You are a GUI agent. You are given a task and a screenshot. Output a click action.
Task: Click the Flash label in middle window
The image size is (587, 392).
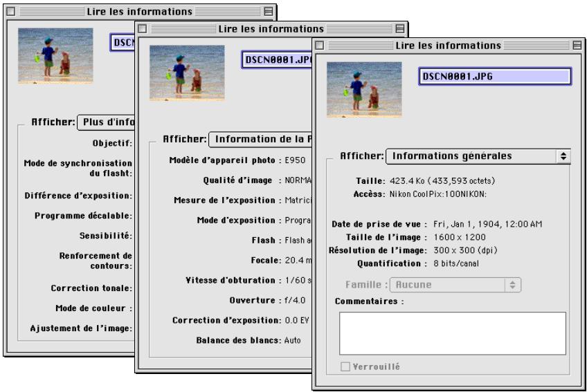tap(267, 241)
